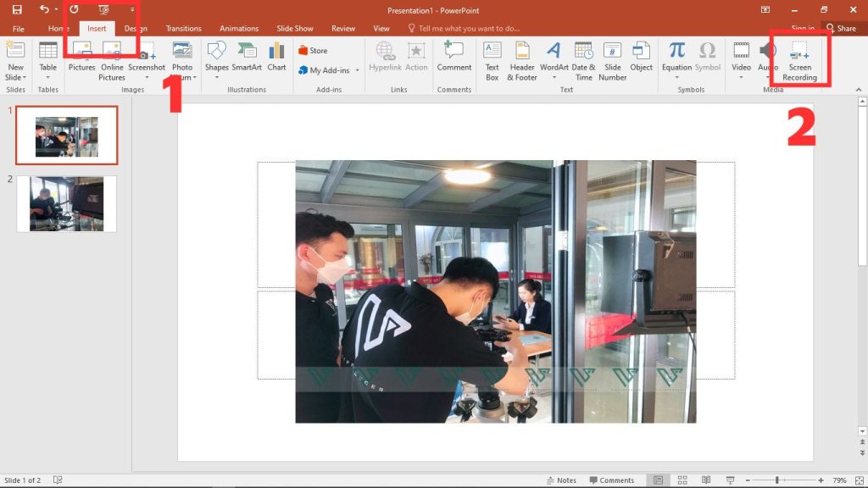This screenshot has width=868, height=488.
Task: Add a Comment to the slide
Action: [x=453, y=56]
